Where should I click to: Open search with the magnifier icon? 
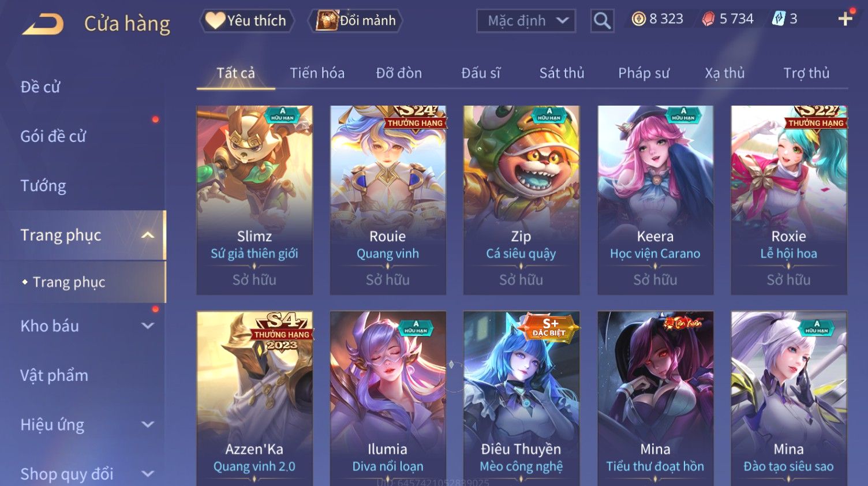point(602,21)
